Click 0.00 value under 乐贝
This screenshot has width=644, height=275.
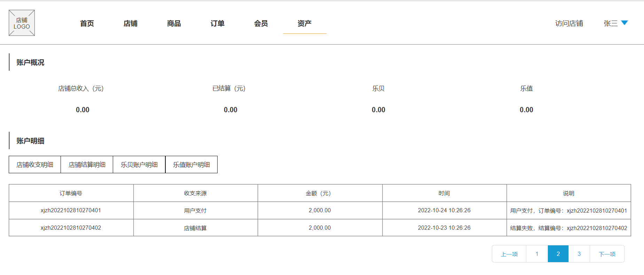[x=378, y=110]
